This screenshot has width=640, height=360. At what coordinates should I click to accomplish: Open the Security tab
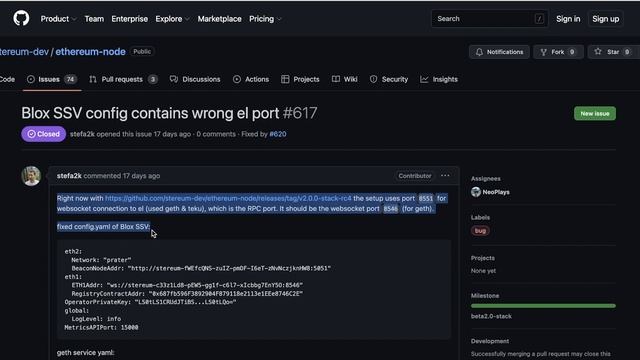coord(389,79)
